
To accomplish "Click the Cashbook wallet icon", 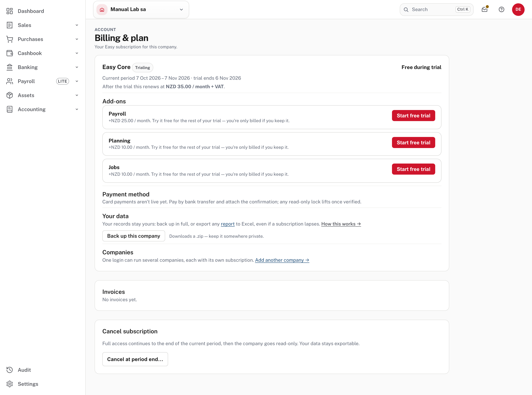I will [x=10, y=53].
